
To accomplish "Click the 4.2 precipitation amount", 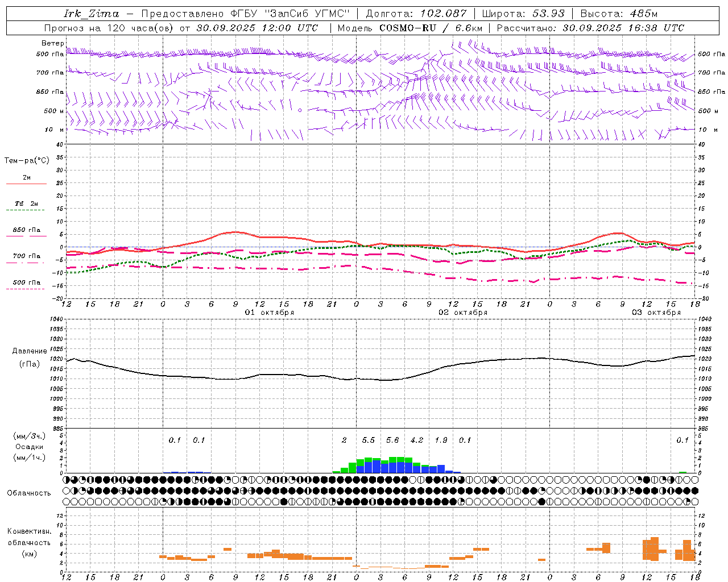I will click(417, 440).
